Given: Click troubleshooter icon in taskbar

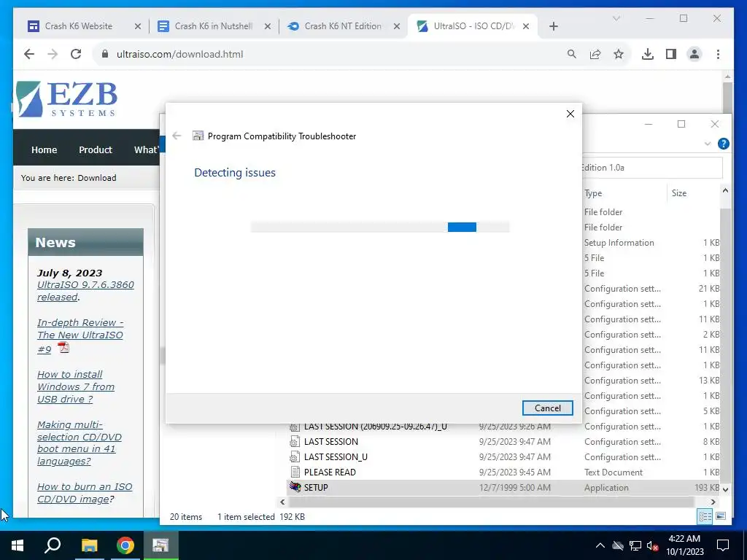Looking at the screenshot, I should (x=160, y=545).
